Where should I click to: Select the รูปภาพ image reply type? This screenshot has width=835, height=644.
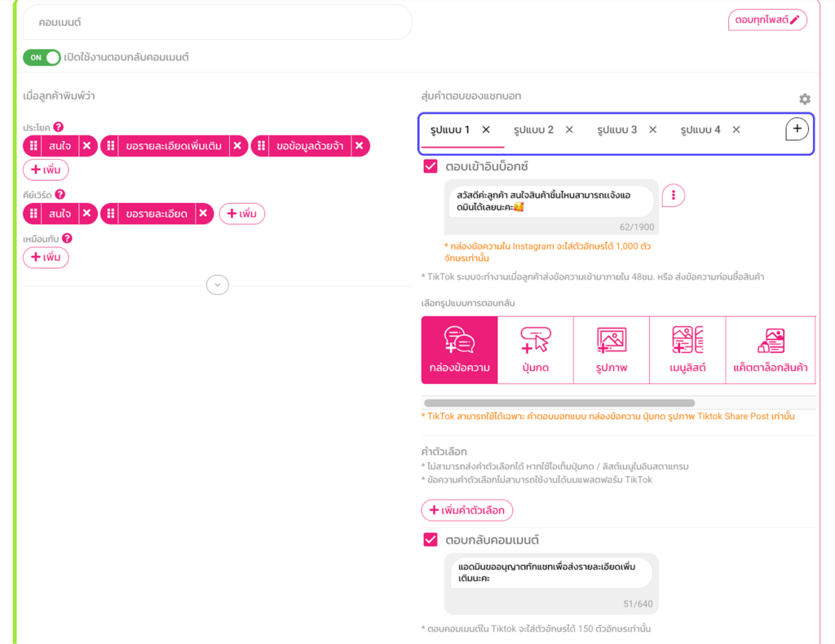click(x=611, y=350)
